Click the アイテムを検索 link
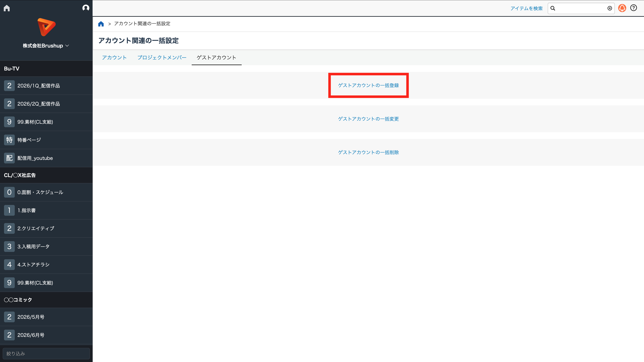 click(526, 9)
